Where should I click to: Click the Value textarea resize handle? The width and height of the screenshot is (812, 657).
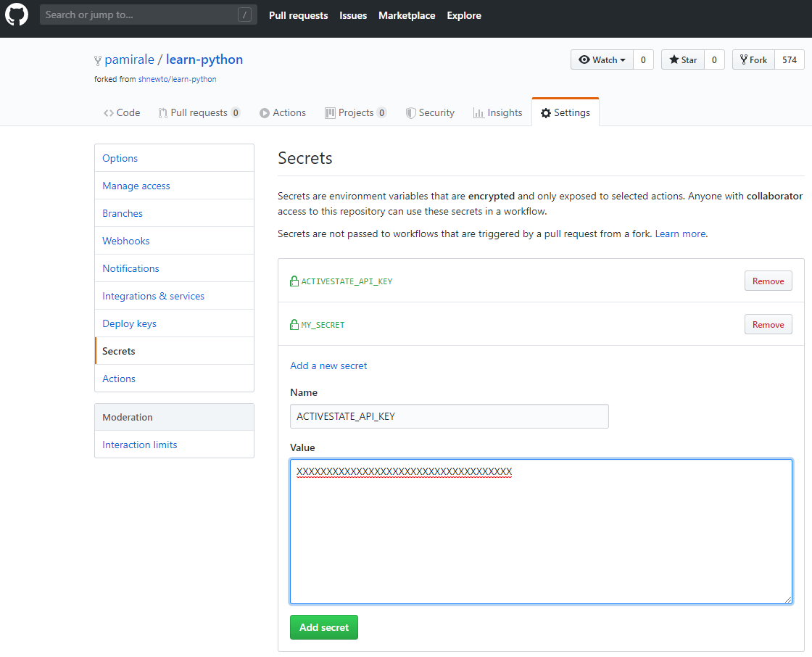787,600
